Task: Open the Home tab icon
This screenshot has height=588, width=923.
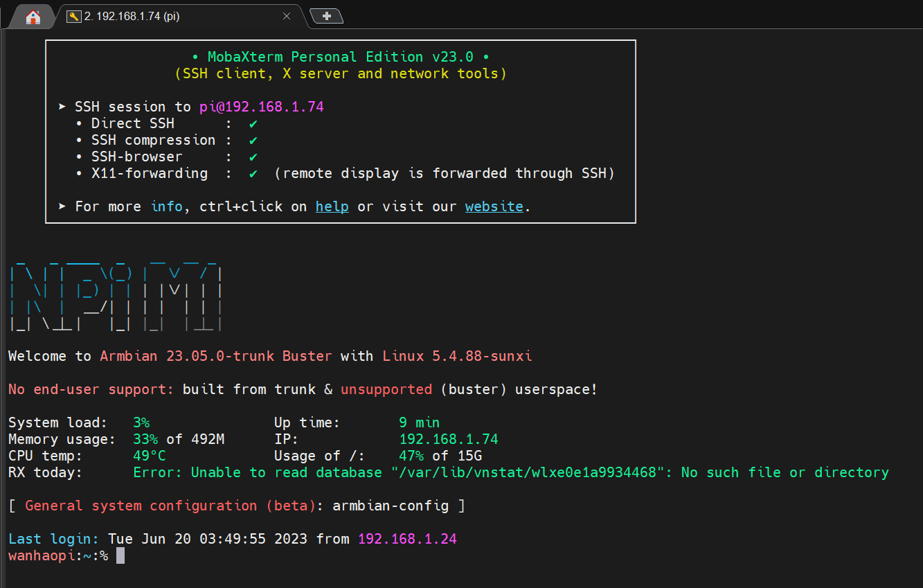Action: coord(33,17)
